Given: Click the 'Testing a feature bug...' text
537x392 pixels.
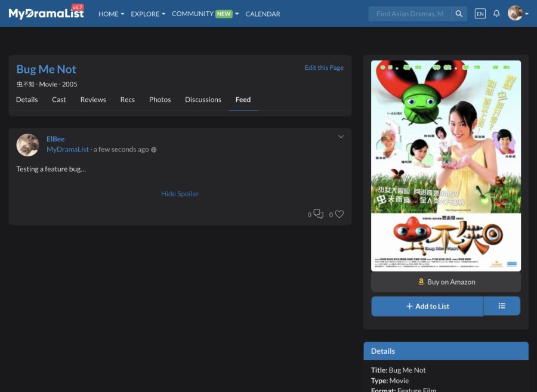Looking at the screenshot, I should (x=51, y=169).
